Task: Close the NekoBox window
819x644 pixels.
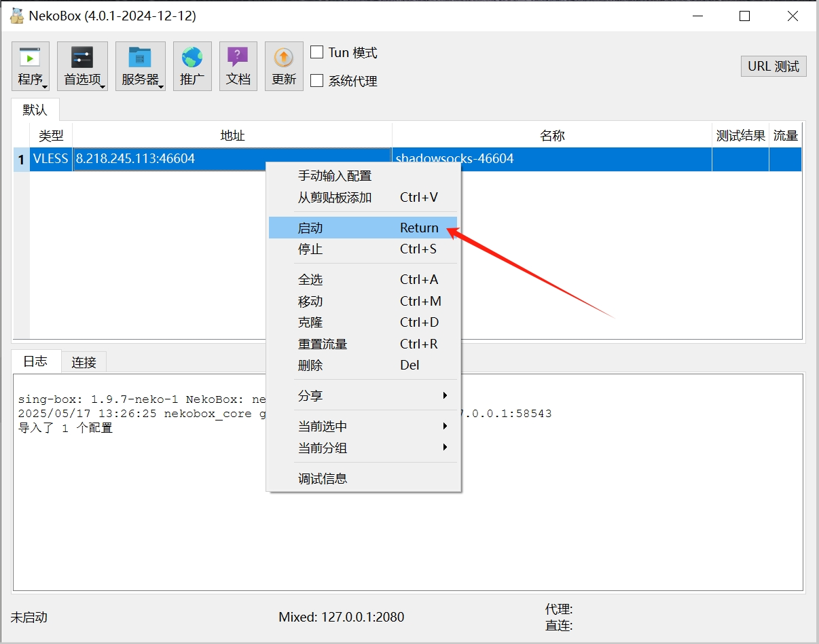Action: coord(793,16)
